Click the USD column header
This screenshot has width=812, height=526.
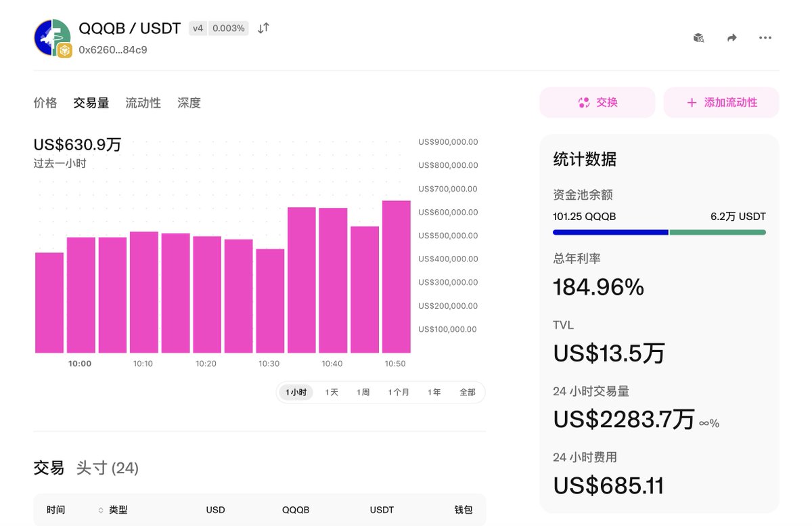pyautogui.click(x=216, y=510)
